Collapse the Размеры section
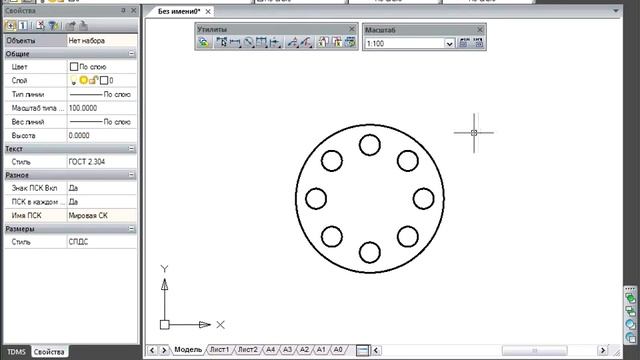640x360 pixels. pos(131,229)
